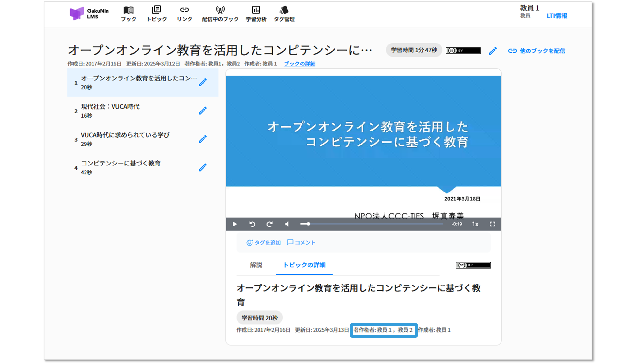The image size is (636, 364).
Task: Mute the video volume
Action: pos(287,224)
